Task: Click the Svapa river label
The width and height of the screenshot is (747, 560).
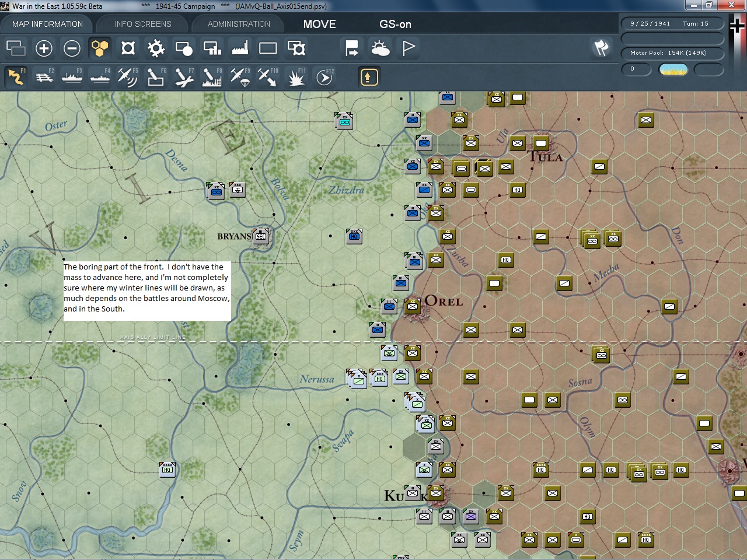Action: point(343,440)
